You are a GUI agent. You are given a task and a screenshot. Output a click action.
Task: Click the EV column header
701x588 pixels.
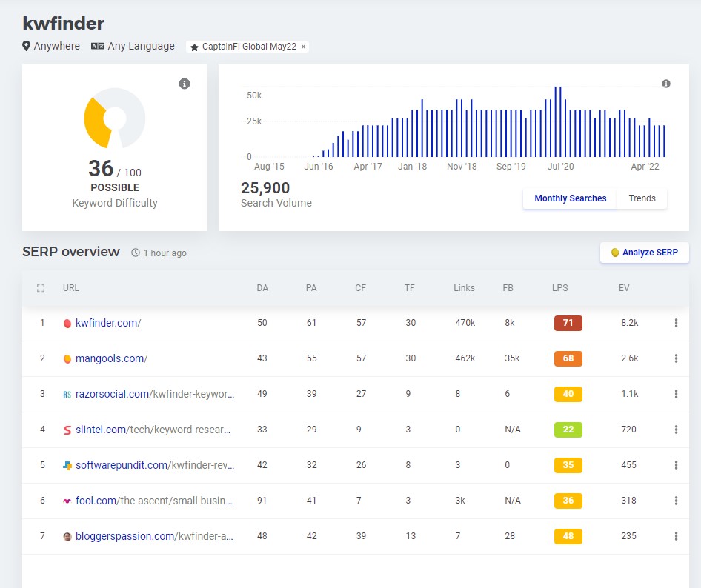pyautogui.click(x=624, y=288)
